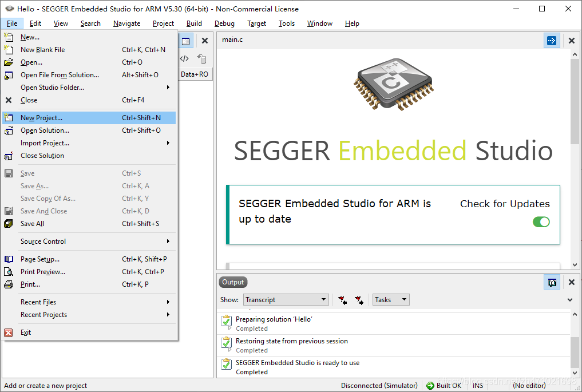Click the New Blank File icon

(9, 50)
